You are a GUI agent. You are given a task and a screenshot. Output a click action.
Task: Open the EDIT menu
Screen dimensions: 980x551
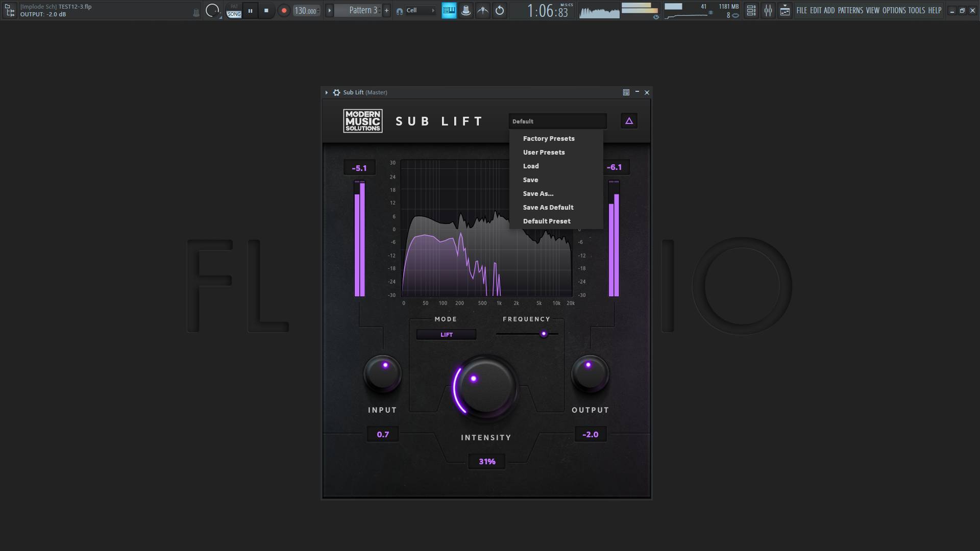(815, 10)
